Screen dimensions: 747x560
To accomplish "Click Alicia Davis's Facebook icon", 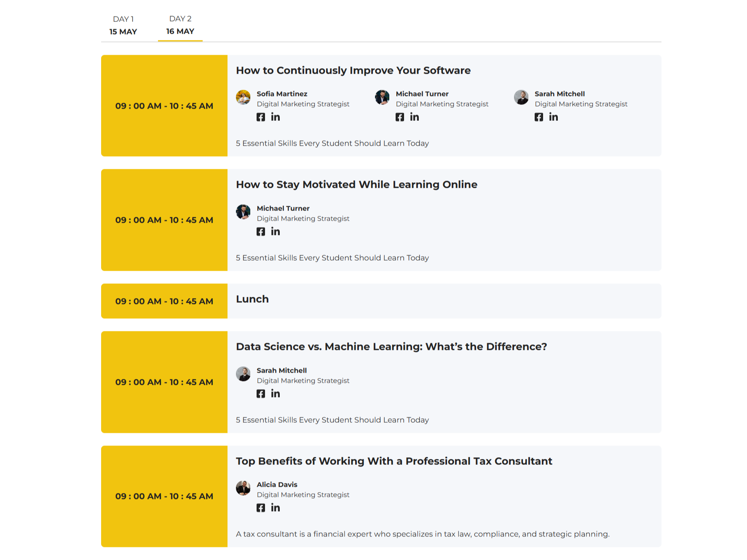I will (x=261, y=508).
